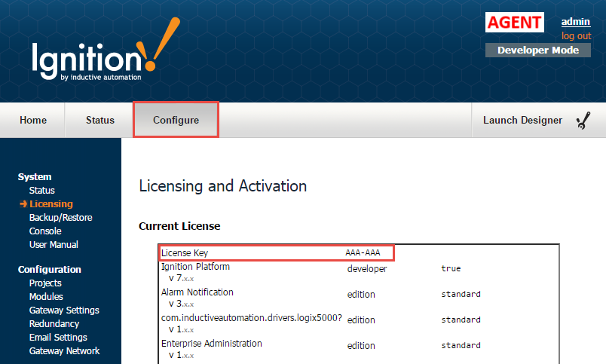606x364 pixels.
Task: Click the AGENT label in header
Action: click(x=514, y=23)
